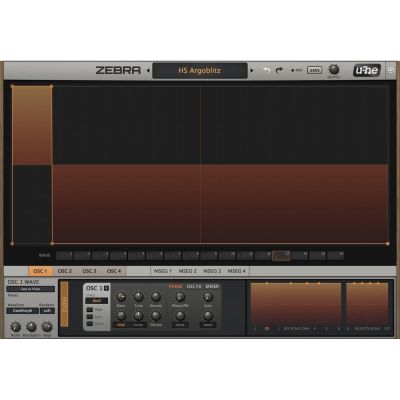This screenshot has width=400, height=400.
Task: Click the wide button under OSC 1 WAVE title
Action: pyautogui.click(x=31, y=289)
